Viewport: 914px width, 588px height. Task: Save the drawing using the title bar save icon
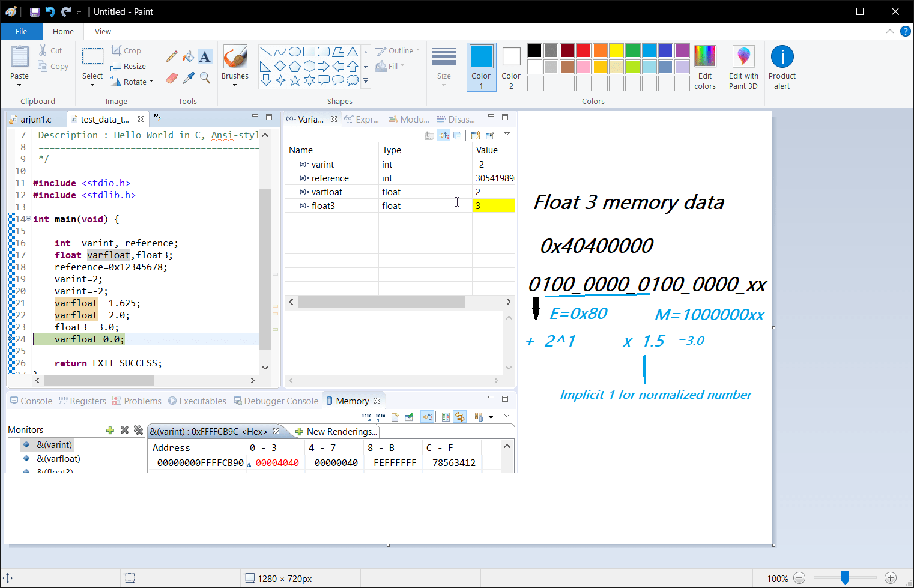click(34, 12)
